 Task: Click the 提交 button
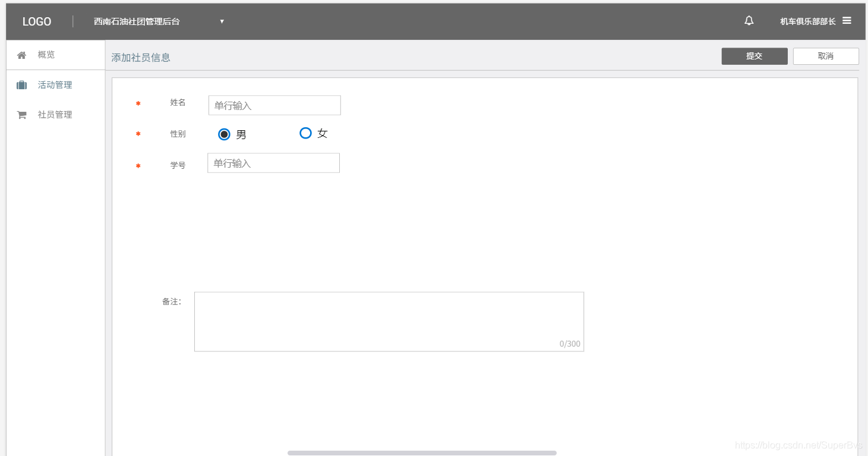[755, 56]
